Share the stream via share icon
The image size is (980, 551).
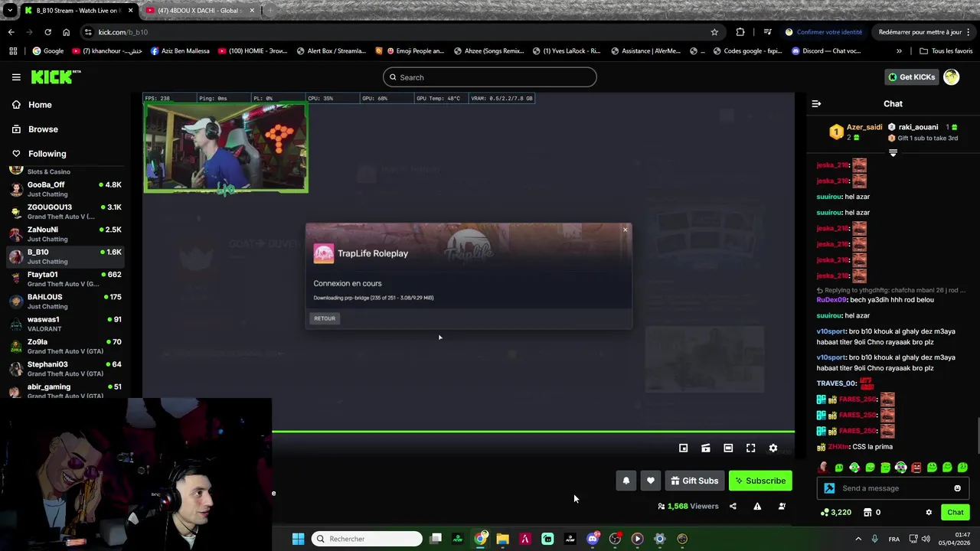click(733, 506)
